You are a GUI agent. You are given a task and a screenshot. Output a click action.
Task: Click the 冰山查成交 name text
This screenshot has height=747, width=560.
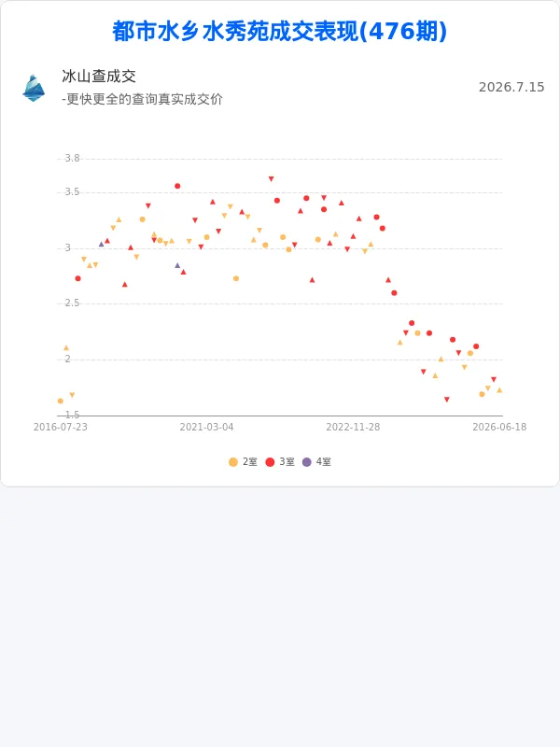[x=99, y=77]
